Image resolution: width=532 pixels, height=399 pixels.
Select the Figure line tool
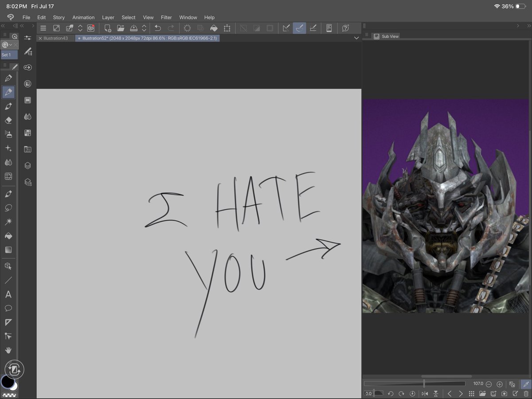pyautogui.click(x=8, y=280)
